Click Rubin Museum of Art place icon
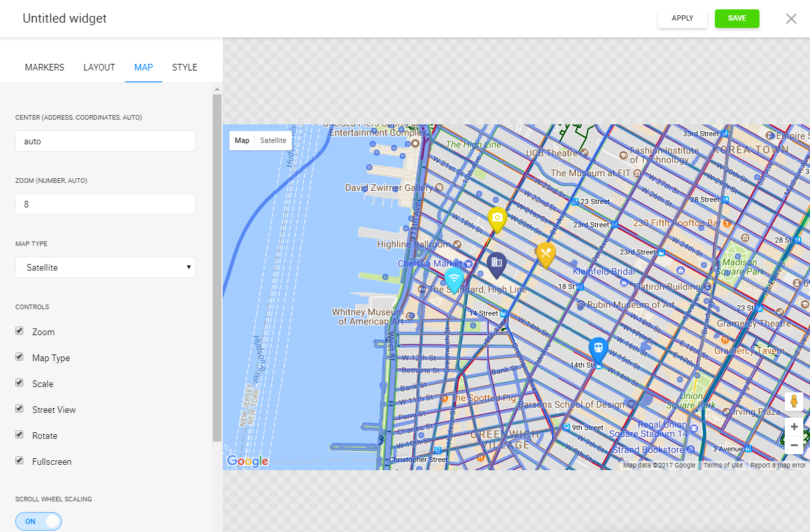The width and height of the screenshot is (810, 532). click(x=581, y=305)
